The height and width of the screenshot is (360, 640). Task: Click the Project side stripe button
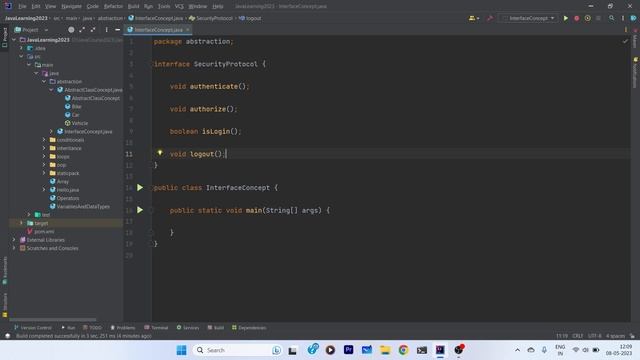point(4,37)
